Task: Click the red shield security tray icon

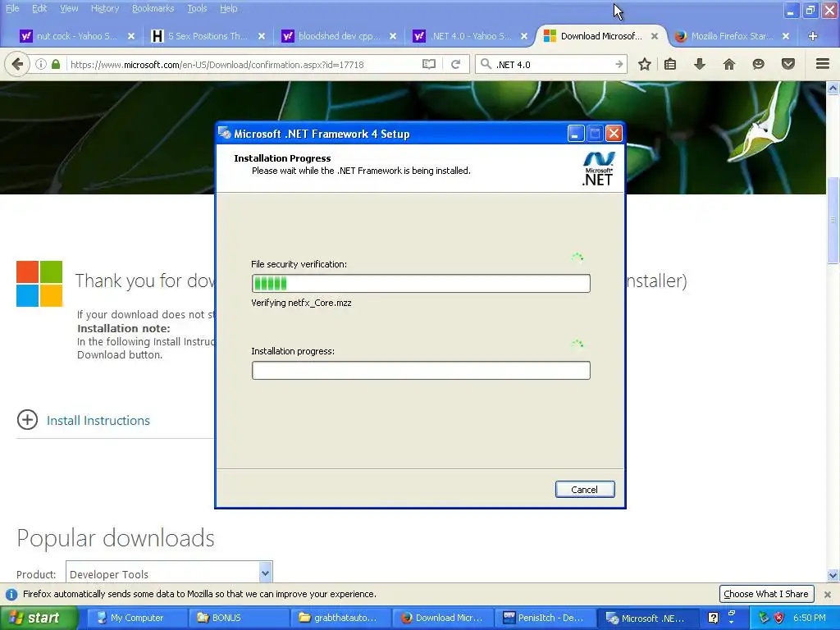Action: (x=779, y=618)
